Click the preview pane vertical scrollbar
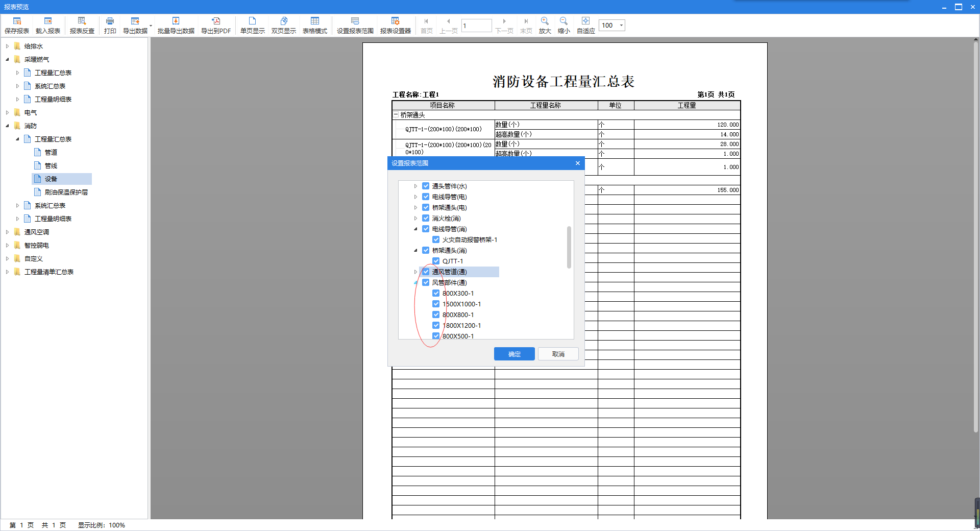This screenshot has width=980, height=531. click(976, 237)
